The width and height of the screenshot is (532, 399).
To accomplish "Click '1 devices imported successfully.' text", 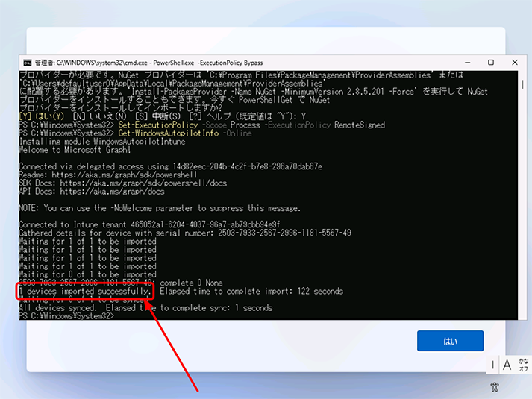I will [85, 291].
